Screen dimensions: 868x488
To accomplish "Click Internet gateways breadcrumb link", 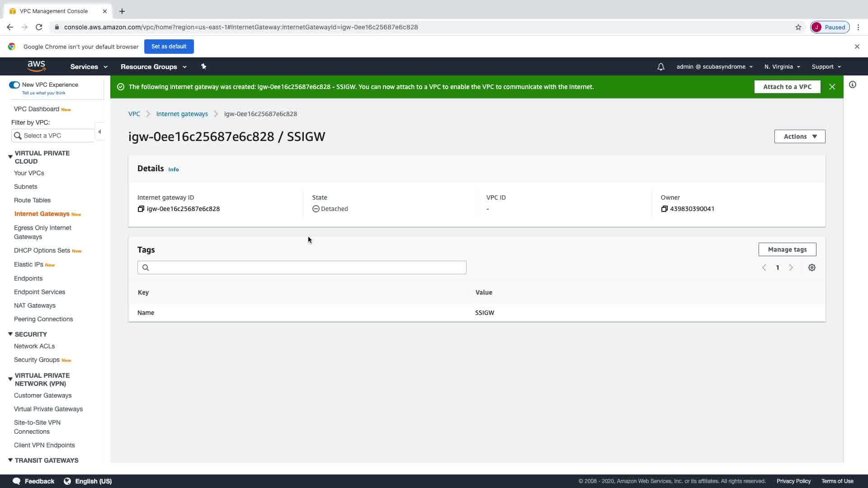I will click(x=182, y=114).
